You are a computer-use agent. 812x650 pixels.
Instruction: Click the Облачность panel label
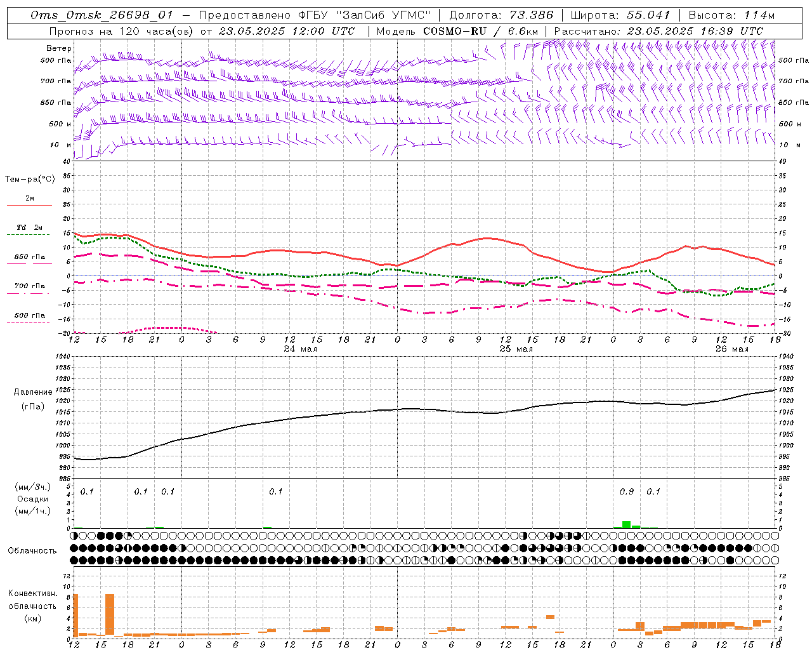click(x=32, y=550)
